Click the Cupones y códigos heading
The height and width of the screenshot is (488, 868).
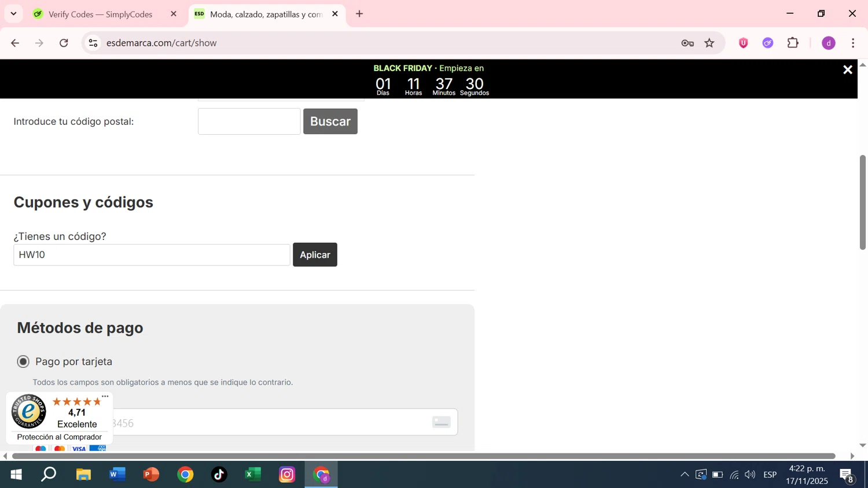83,202
